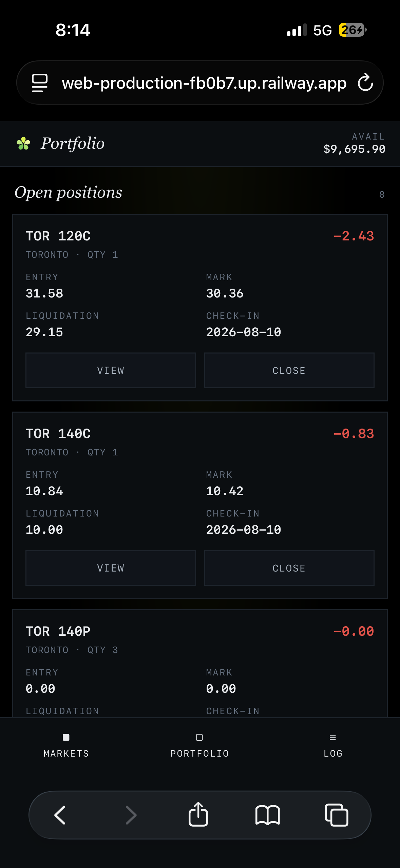Screen dimensions: 400x868
Task: Open the bookmarks book icon
Action: coord(267,815)
